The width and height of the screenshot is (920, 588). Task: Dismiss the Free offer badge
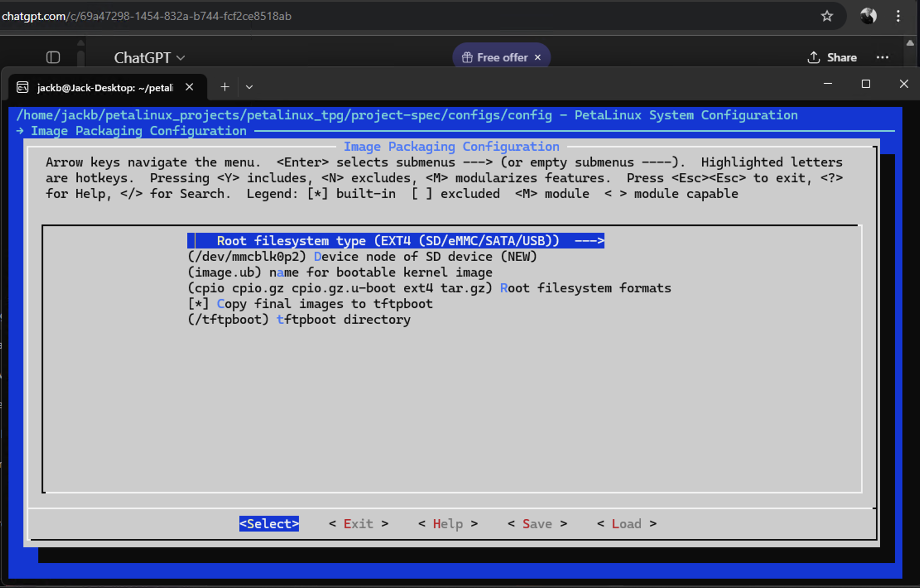pyautogui.click(x=537, y=57)
